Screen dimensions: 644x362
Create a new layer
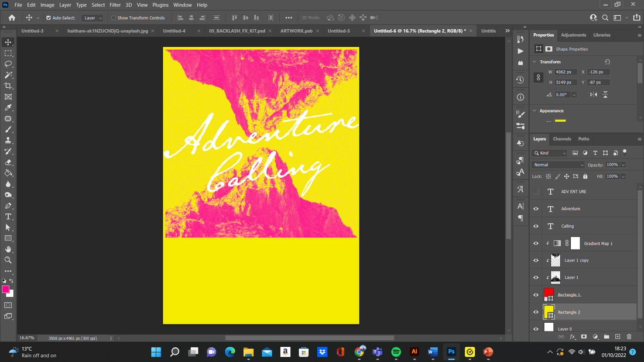point(618,336)
